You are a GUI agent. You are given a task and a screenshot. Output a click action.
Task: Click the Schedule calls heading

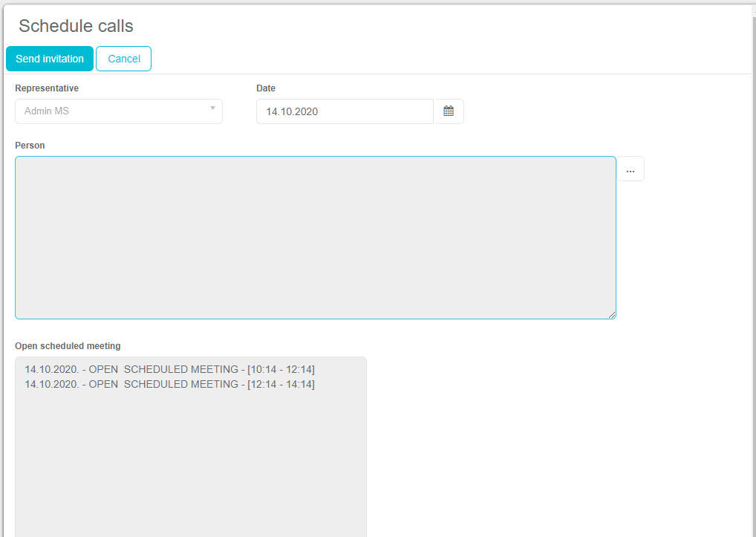tap(76, 26)
